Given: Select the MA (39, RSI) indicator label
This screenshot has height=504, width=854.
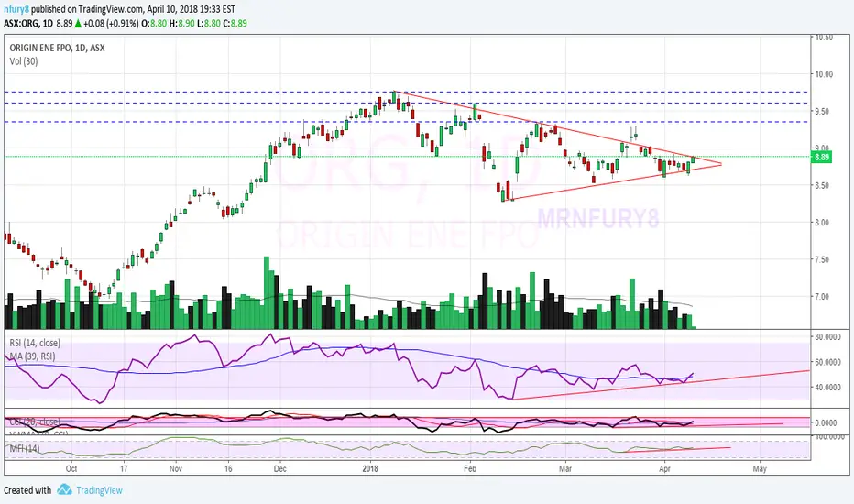Looking at the screenshot, I should coord(32,356).
